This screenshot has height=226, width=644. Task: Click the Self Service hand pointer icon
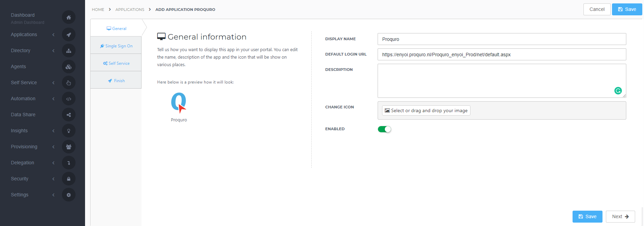[69, 82]
